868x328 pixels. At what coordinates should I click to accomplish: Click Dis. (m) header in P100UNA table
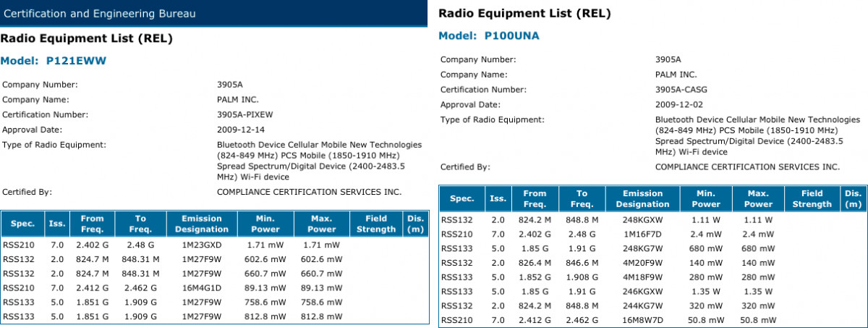852,198
